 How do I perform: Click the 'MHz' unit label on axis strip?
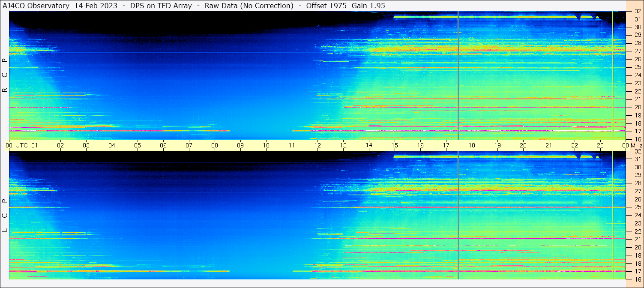coord(636,145)
